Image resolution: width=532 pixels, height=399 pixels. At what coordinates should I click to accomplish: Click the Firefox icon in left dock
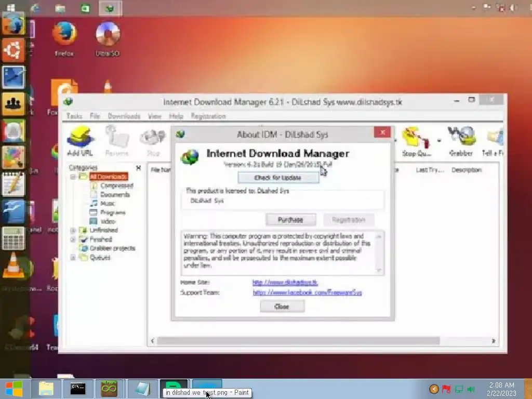pyautogui.click(x=14, y=23)
